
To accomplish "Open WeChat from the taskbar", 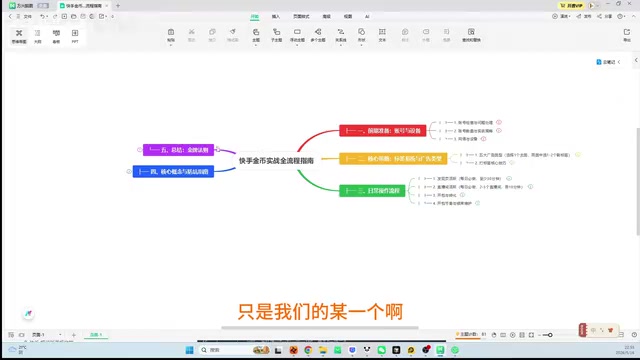I will pos(381,350).
